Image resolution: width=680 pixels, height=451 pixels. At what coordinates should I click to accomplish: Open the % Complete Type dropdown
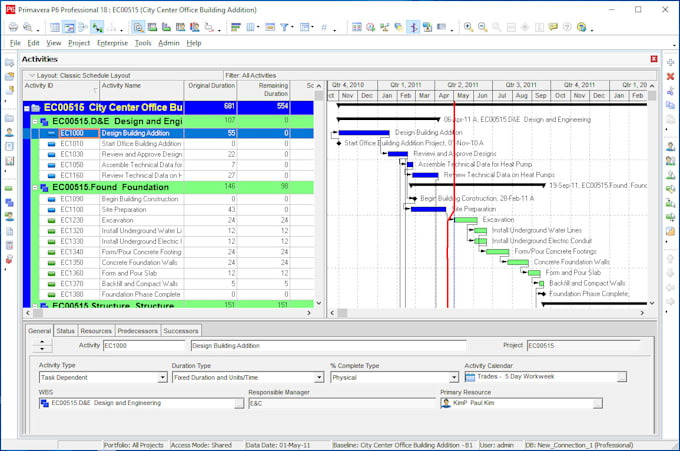[x=454, y=378]
